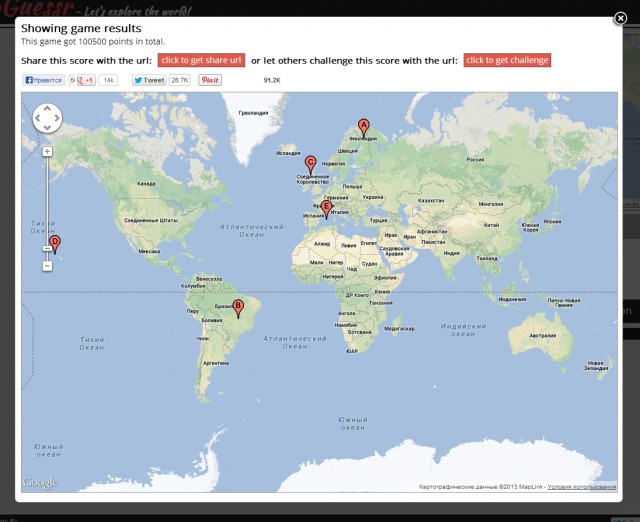
Task: Click the Аргентина label on map
Action: coord(216,363)
